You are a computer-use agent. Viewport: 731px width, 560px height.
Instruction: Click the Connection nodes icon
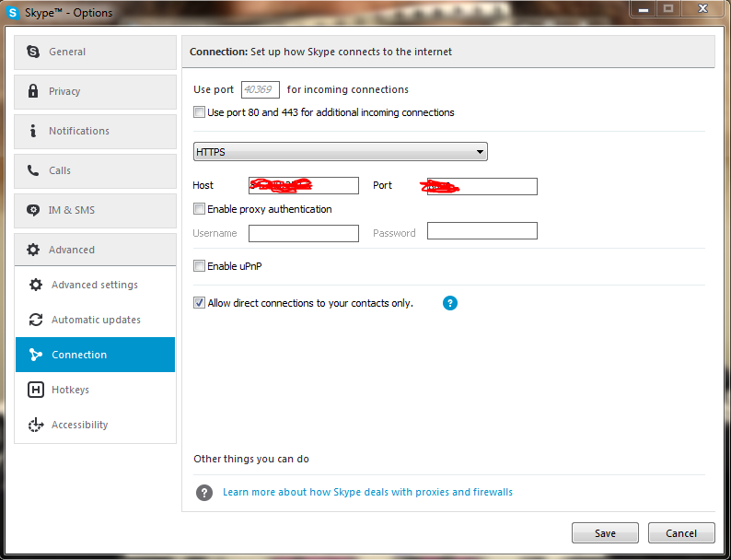pos(36,355)
